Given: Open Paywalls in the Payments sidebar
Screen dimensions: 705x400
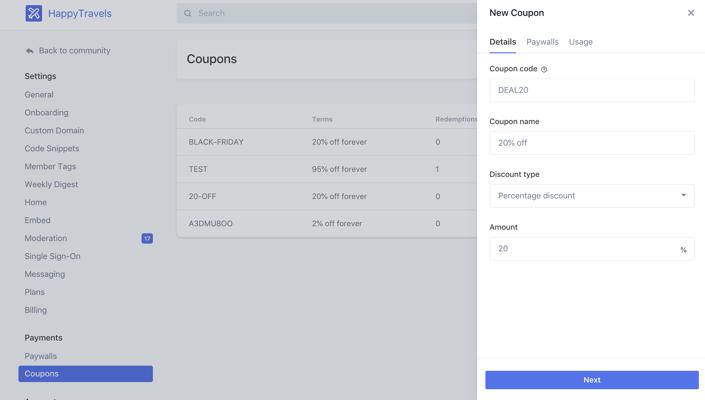Looking at the screenshot, I should click(x=41, y=356).
